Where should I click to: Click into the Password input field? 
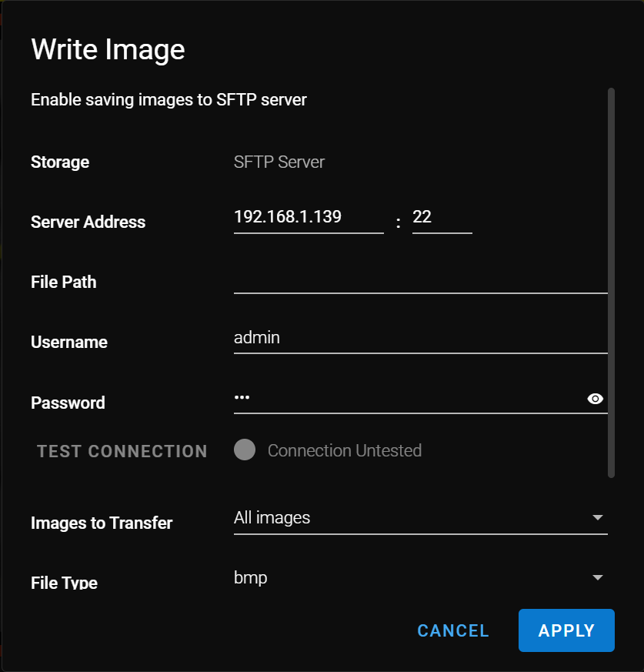tap(408, 399)
